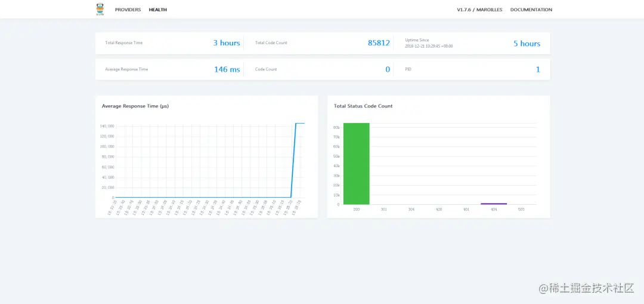644x304 pixels.
Task: Click the PID value 1
Action: (x=538, y=69)
